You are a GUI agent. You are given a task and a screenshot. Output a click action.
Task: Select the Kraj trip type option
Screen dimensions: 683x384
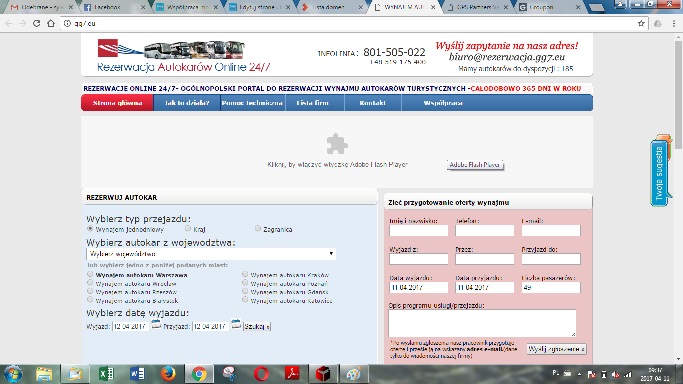pyautogui.click(x=188, y=228)
